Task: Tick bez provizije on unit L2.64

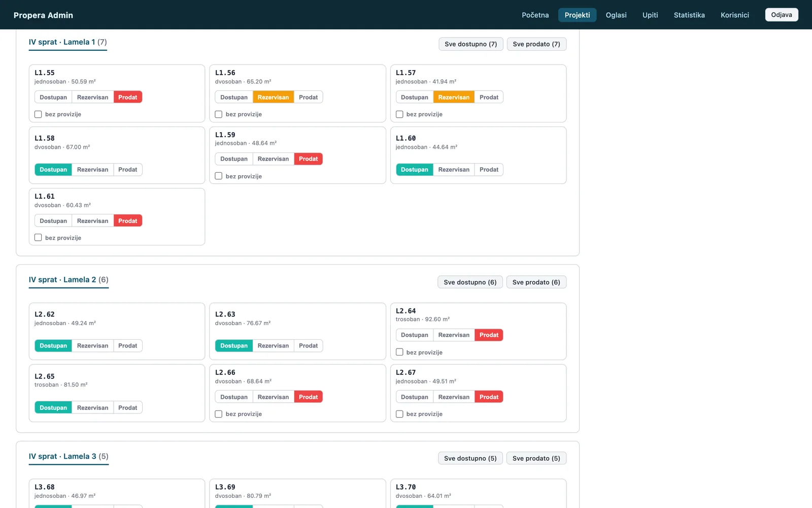Action: [x=399, y=353]
